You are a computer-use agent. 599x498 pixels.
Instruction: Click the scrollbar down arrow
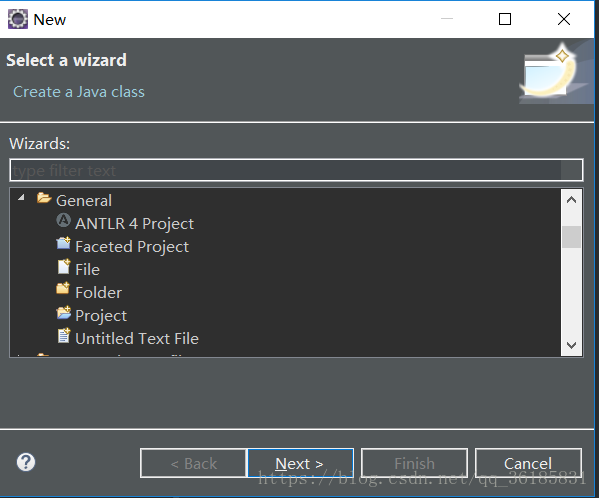click(x=571, y=345)
